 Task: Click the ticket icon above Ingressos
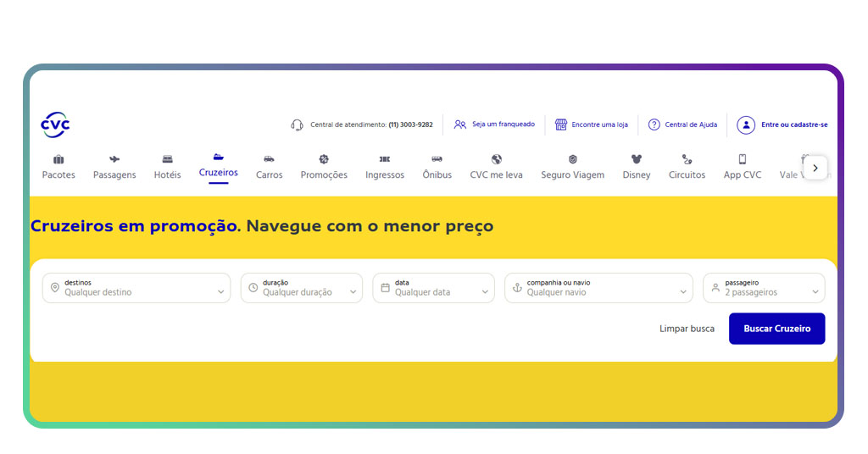(385, 159)
